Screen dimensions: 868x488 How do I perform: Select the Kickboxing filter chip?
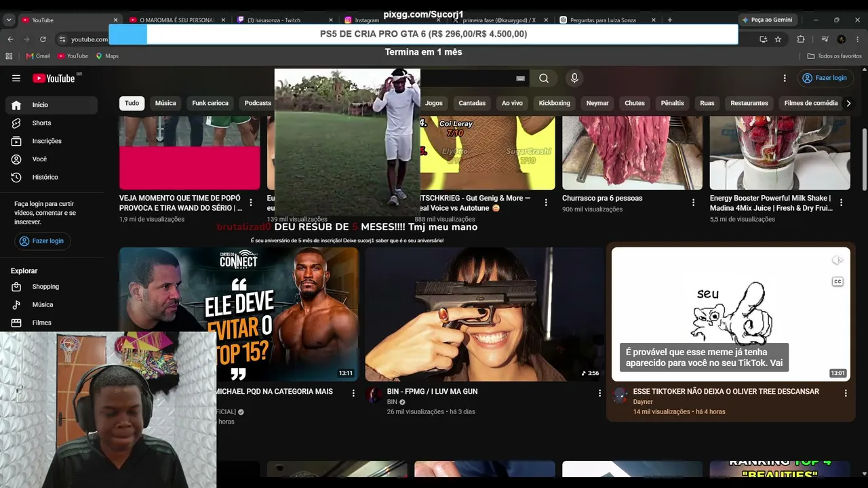554,103
